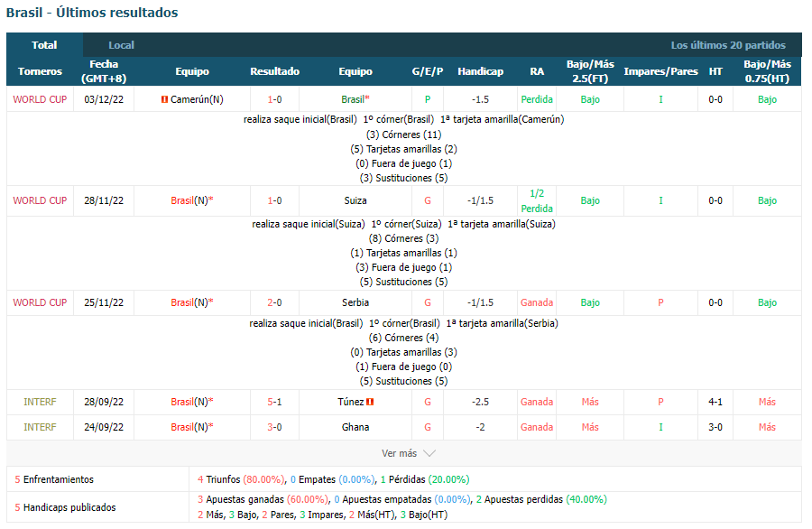Click WORLD CUP in the 28/11/22 row
812x529 pixels.
click(40, 200)
